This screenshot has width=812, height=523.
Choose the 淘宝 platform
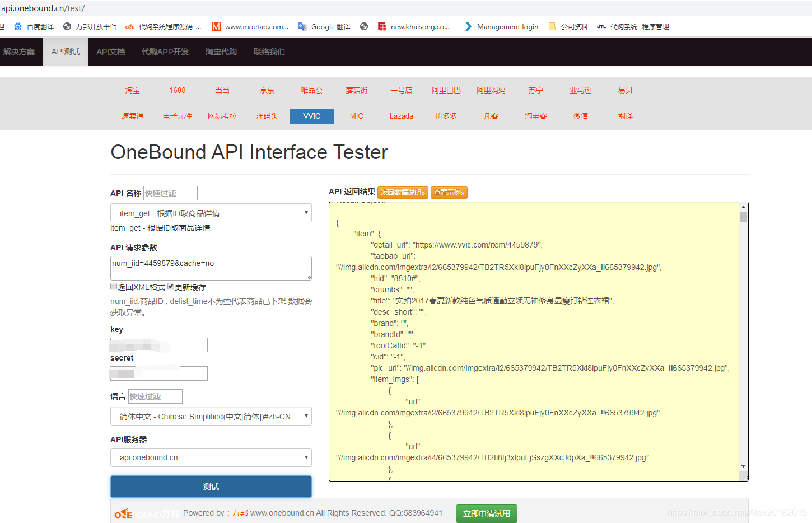tap(133, 90)
